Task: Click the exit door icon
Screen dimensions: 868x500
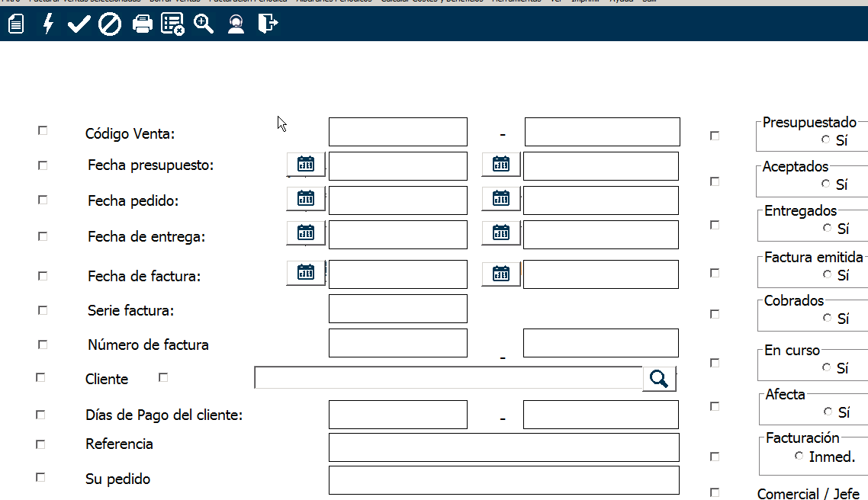Action: point(267,24)
